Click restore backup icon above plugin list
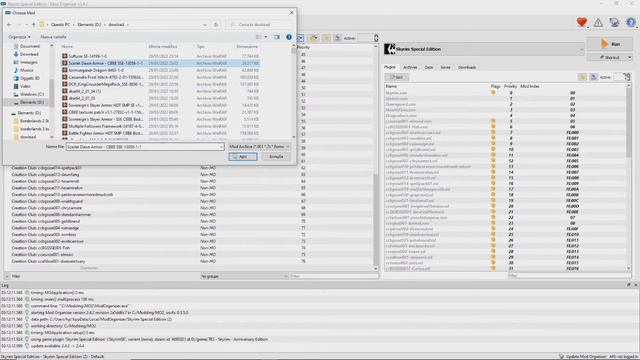The image size is (640, 360). tap(582, 77)
